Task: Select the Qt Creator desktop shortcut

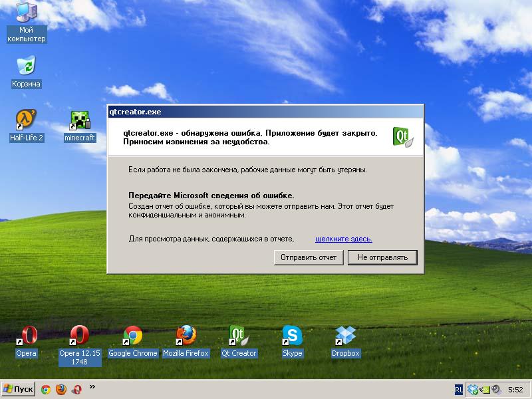Action: point(239,341)
